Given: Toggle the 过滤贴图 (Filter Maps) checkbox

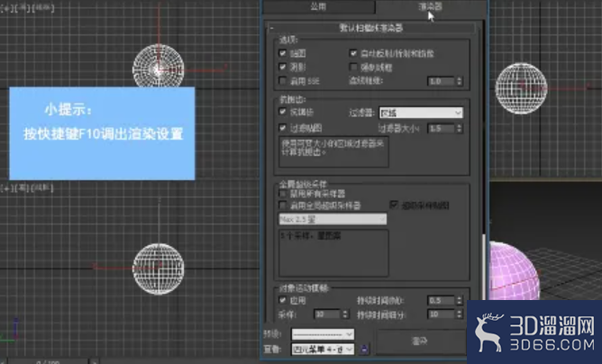Looking at the screenshot, I should (283, 127).
